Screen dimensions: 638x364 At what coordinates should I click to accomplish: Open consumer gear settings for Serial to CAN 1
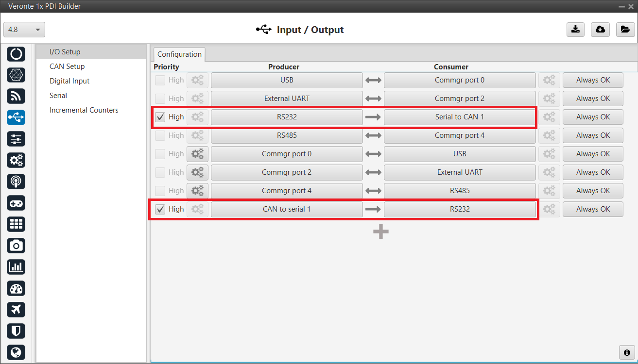coord(549,117)
